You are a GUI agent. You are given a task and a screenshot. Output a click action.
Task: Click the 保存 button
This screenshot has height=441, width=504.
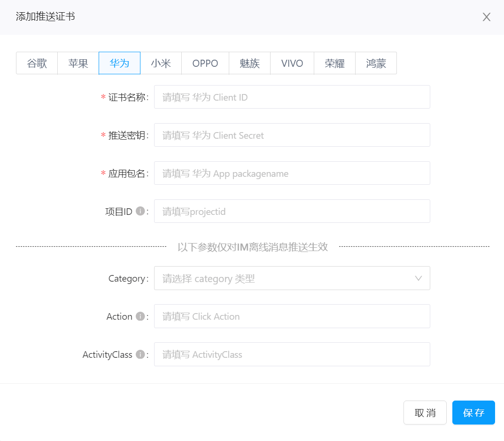(473, 413)
